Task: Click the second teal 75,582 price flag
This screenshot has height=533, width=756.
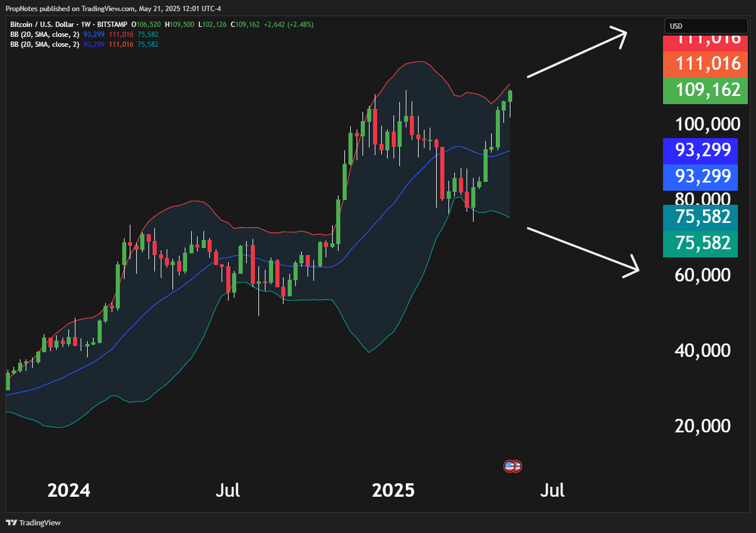Action: [700, 243]
